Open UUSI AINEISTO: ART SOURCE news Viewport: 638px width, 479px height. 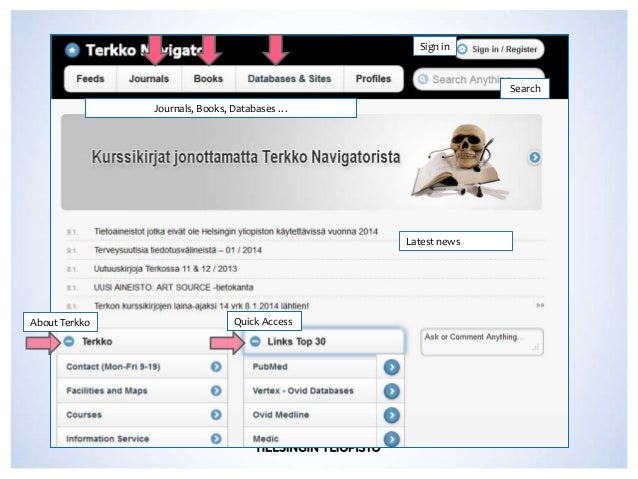173,287
